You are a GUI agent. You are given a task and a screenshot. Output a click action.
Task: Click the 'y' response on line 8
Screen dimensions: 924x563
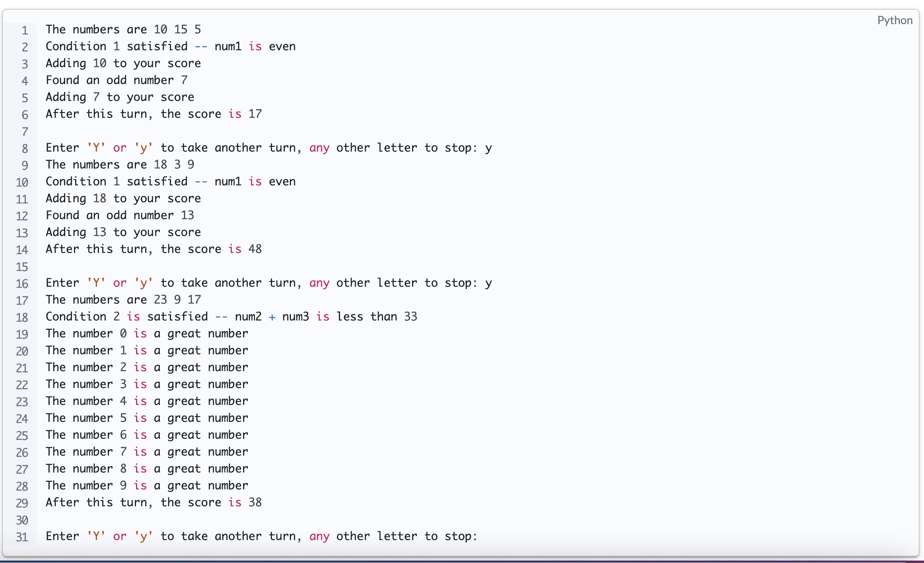(489, 148)
